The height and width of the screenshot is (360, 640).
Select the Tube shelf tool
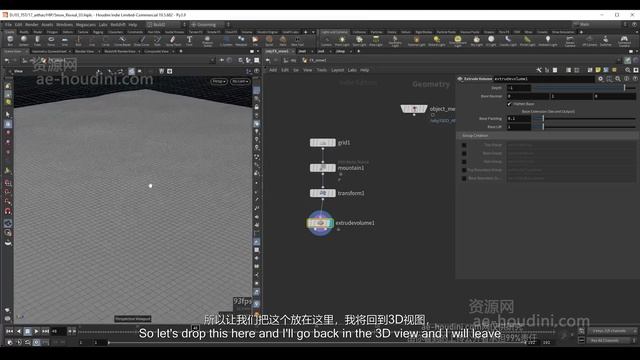pos(37,40)
